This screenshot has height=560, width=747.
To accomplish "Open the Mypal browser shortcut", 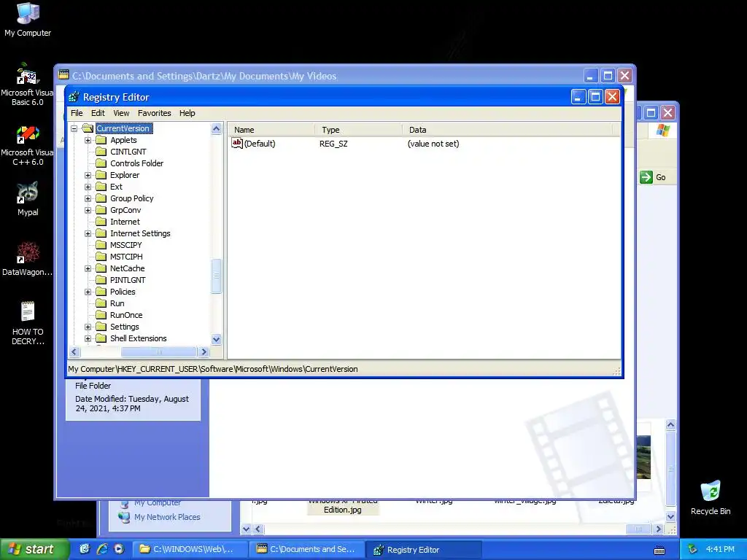I will tap(28, 199).
